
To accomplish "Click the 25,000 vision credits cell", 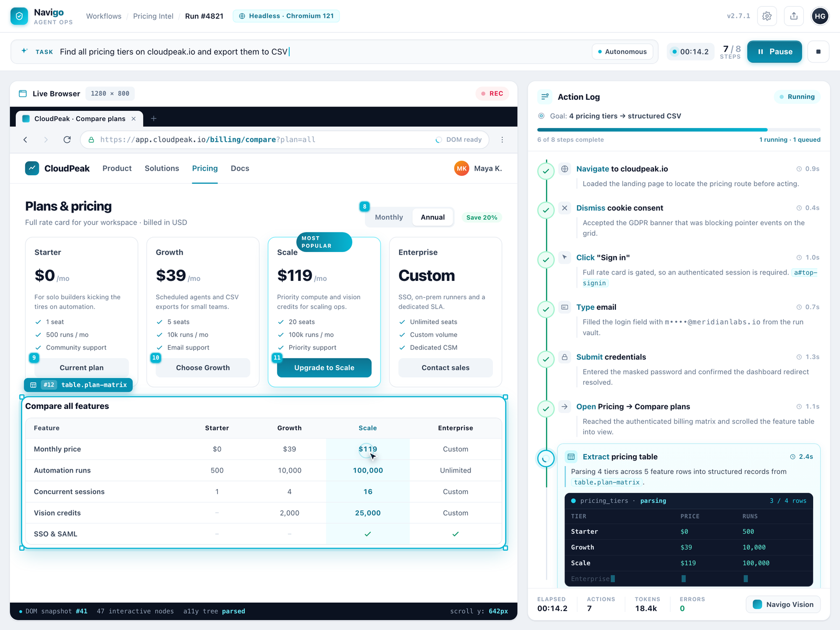I will 367,513.
